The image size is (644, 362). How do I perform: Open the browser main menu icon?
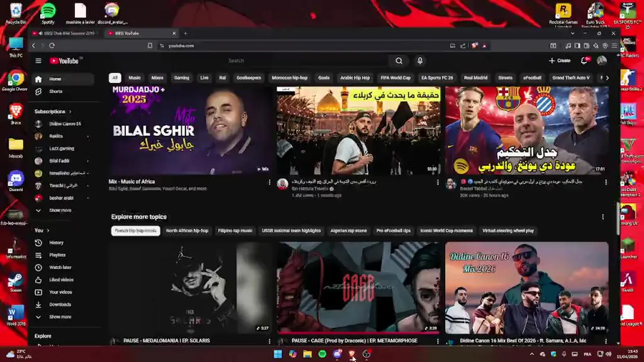pos(614,46)
